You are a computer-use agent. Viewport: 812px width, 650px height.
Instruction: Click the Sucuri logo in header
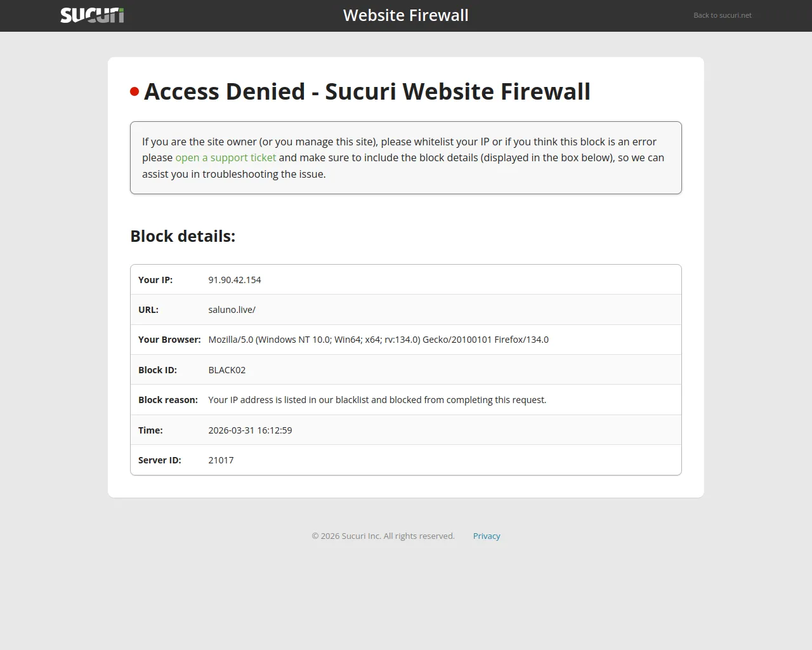[92, 15]
